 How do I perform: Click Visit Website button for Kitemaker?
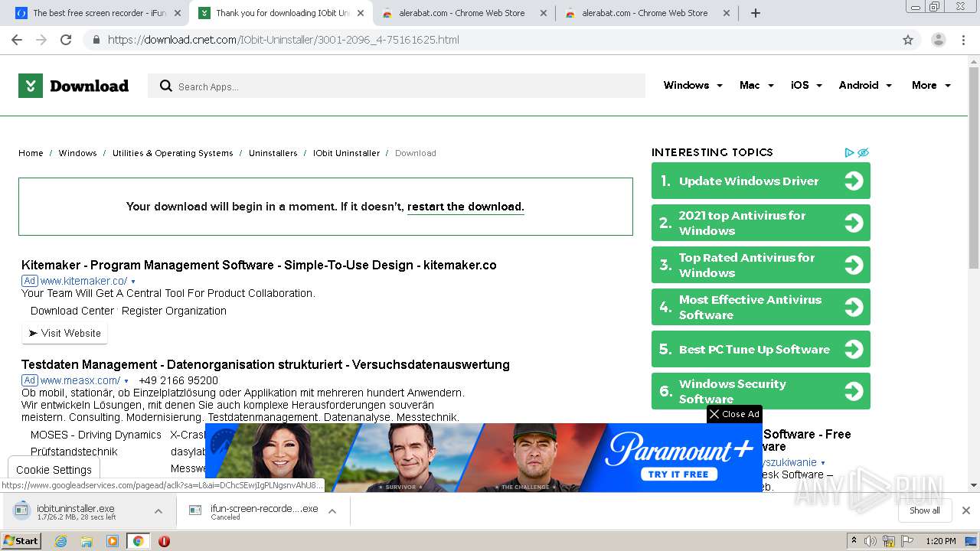(x=65, y=334)
